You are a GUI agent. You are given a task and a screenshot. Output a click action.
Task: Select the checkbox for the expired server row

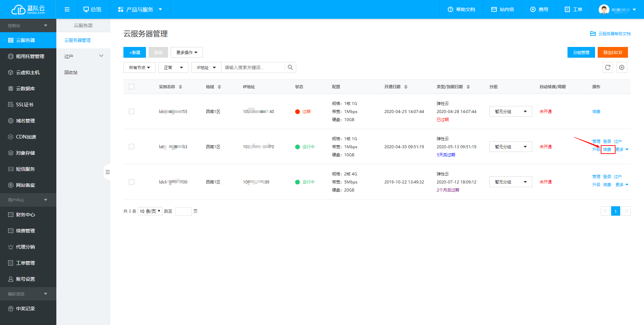[x=131, y=111]
